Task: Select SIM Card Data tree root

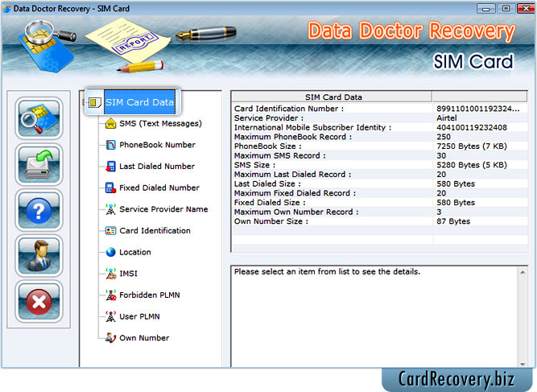Action: pos(139,102)
